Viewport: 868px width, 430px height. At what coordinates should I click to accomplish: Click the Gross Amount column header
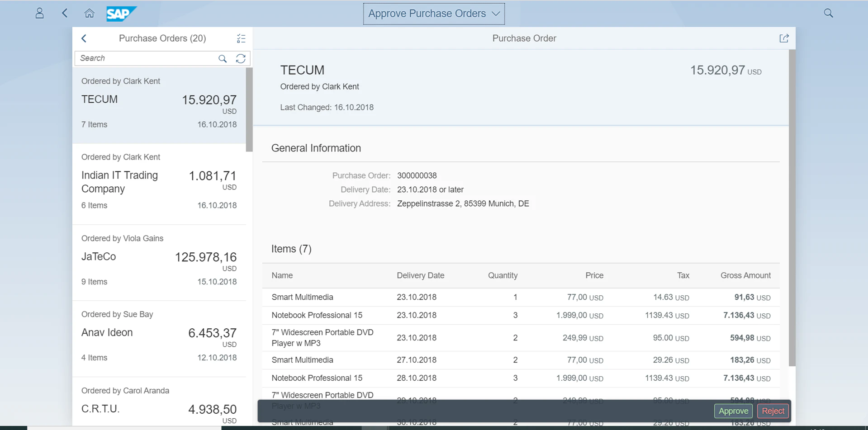[x=745, y=275]
